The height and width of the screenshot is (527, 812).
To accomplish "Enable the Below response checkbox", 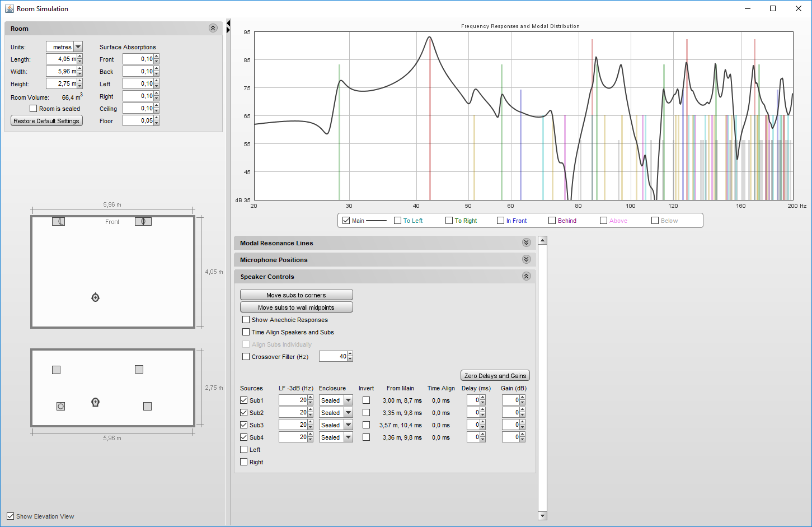I will (x=655, y=221).
